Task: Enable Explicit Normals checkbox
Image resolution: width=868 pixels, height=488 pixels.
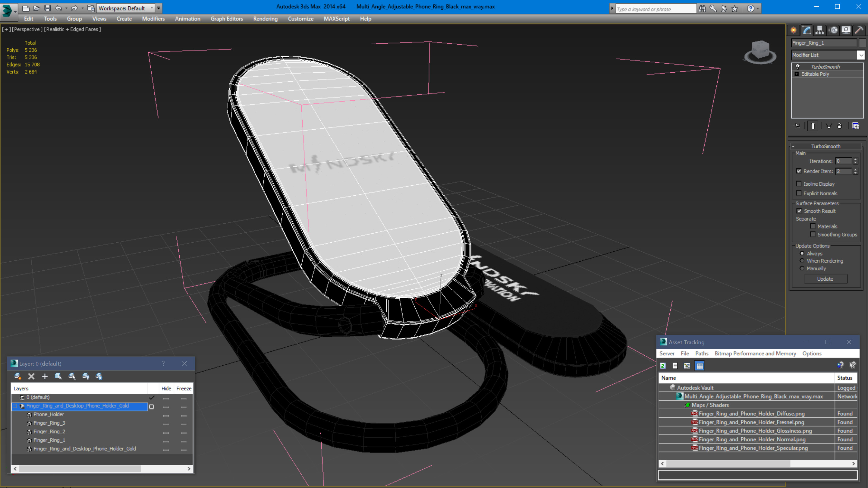Action: pyautogui.click(x=799, y=193)
